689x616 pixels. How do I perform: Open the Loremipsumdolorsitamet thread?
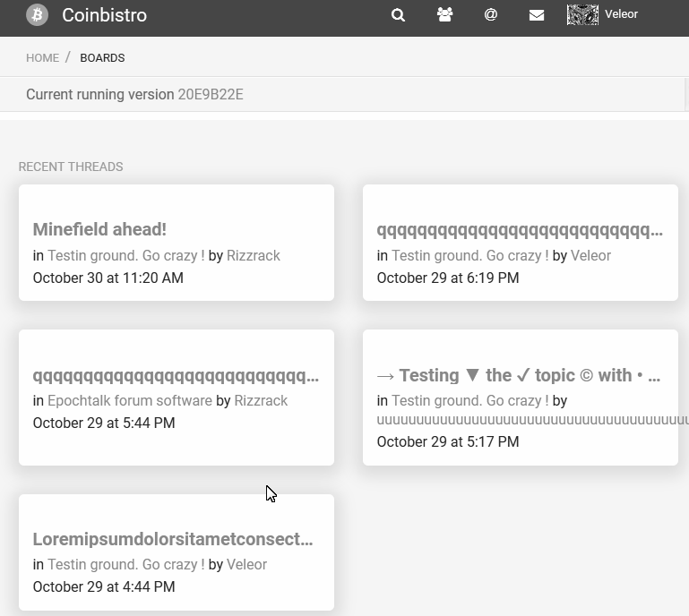173,539
